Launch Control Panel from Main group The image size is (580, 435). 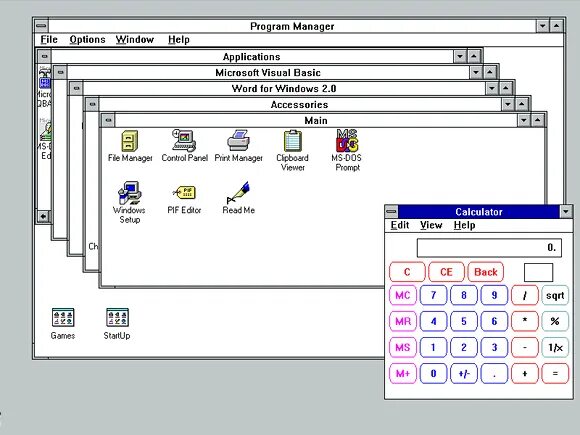[x=184, y=146]
